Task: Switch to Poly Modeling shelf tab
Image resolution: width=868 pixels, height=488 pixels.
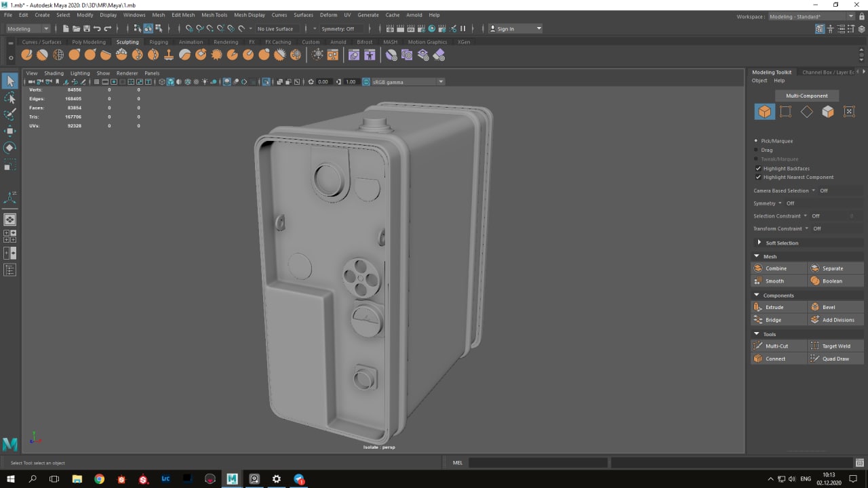Action: coord(89,42)
